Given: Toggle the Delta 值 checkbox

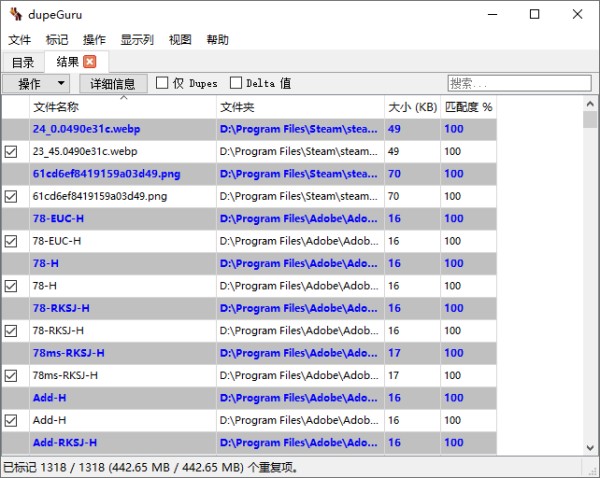Looking at the screenshot, I should pos(236,83).
